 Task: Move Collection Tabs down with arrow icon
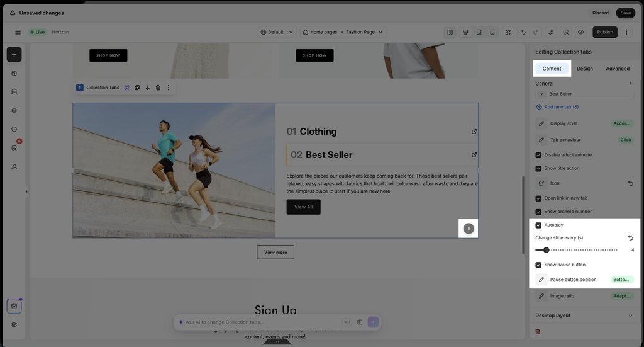(x=147, y=88)
